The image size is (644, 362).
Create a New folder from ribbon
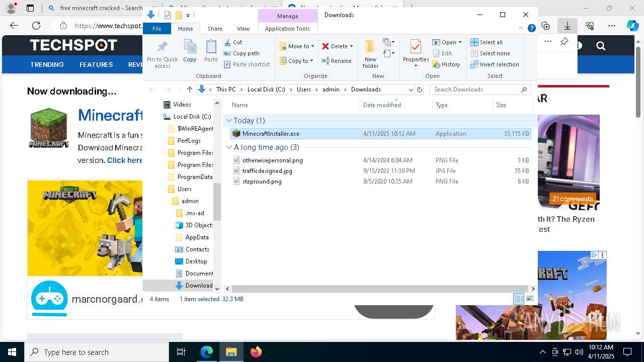point(370,54)
